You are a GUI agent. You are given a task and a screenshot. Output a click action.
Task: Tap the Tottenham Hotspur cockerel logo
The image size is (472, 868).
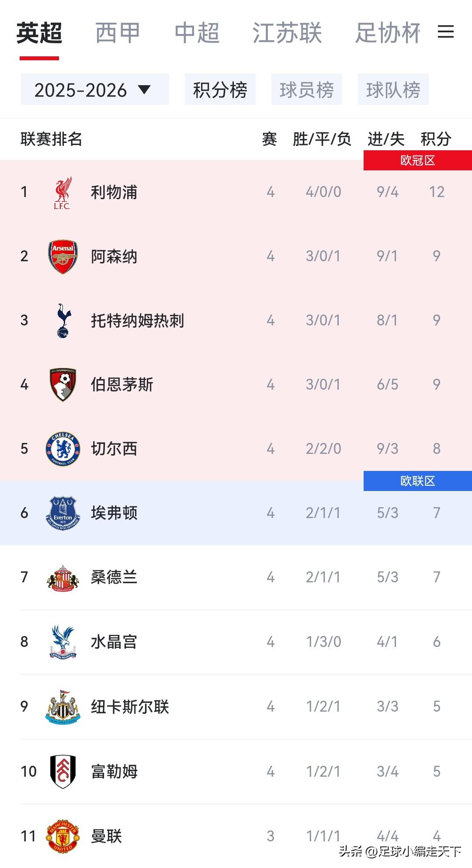coord(63,321)
